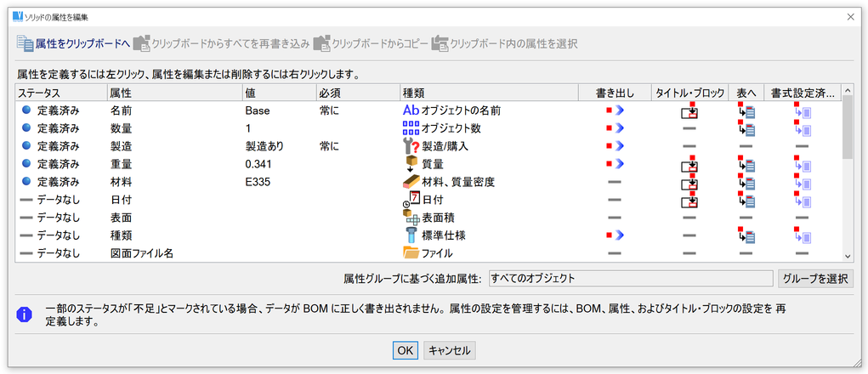Click 属性をクリップボードへ toolbar button
The height and width of the screenshot is (374, 868).
coord(72,42)
